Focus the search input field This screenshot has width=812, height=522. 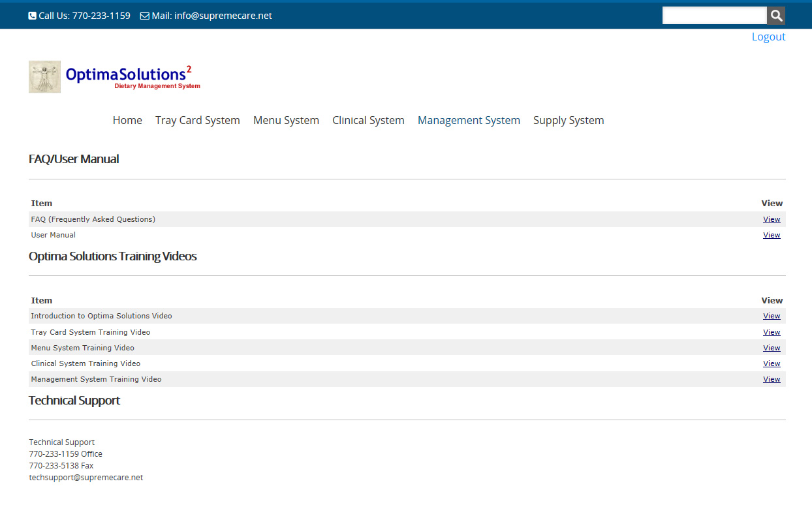[x=714, y=16]
